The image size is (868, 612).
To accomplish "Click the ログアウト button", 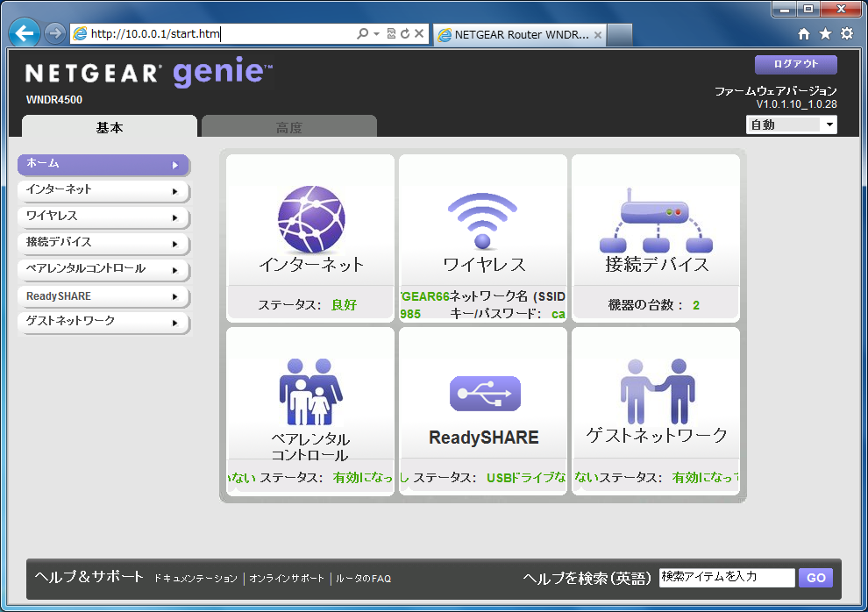I will [x=795, y=64].
